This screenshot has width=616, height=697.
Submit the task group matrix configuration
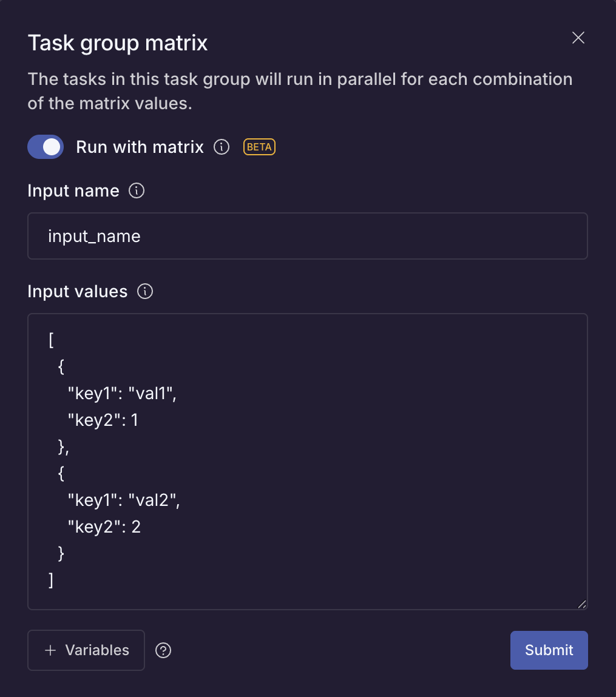[549, 650]
